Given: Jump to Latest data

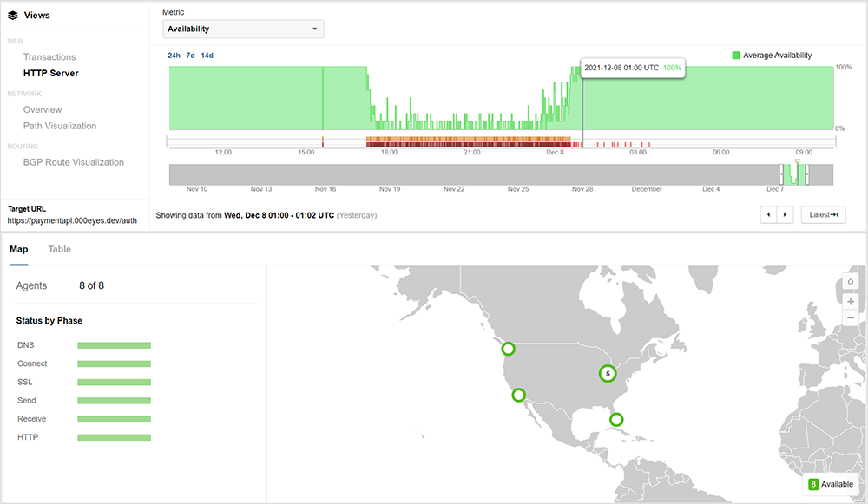Looking at the screenshot, I should point(823,214).
